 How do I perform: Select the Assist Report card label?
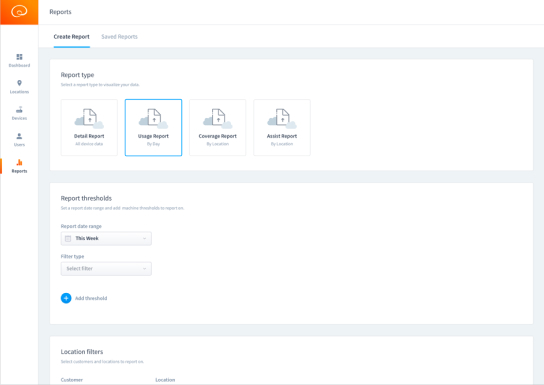282,136
